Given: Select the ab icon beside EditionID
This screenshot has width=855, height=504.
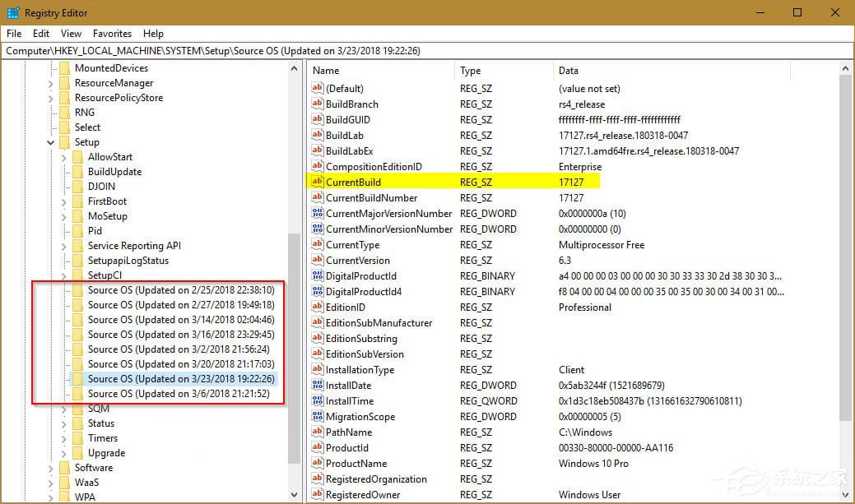Looking at the screenshot, I should pyautogui.click(x=317, y=307).
